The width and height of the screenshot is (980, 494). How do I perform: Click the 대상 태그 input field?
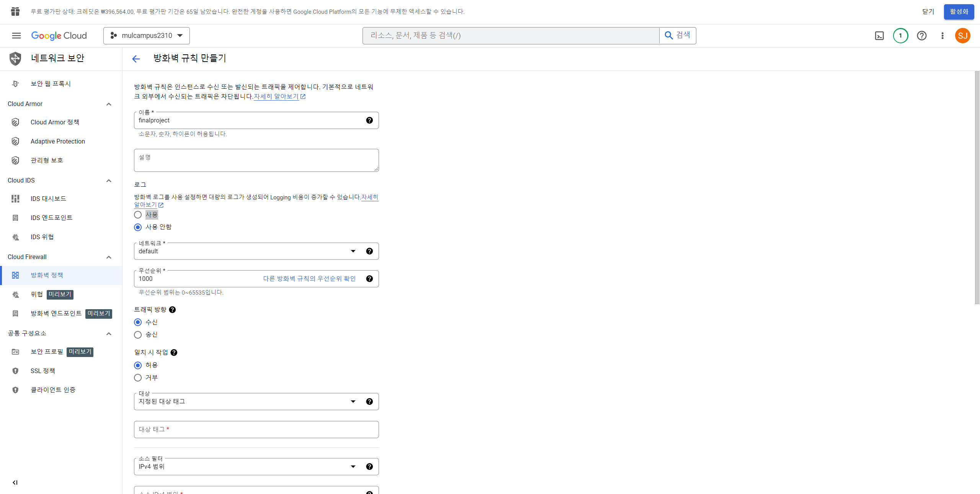click(256, 429)
